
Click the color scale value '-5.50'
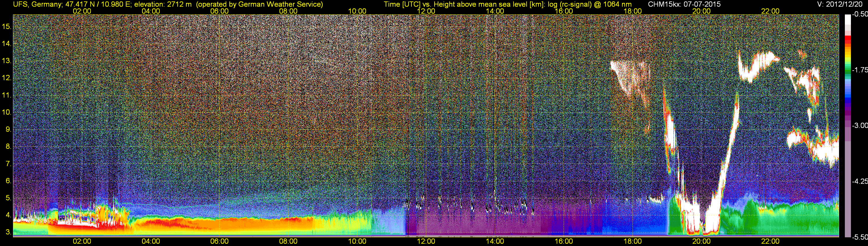coord(860,237)
